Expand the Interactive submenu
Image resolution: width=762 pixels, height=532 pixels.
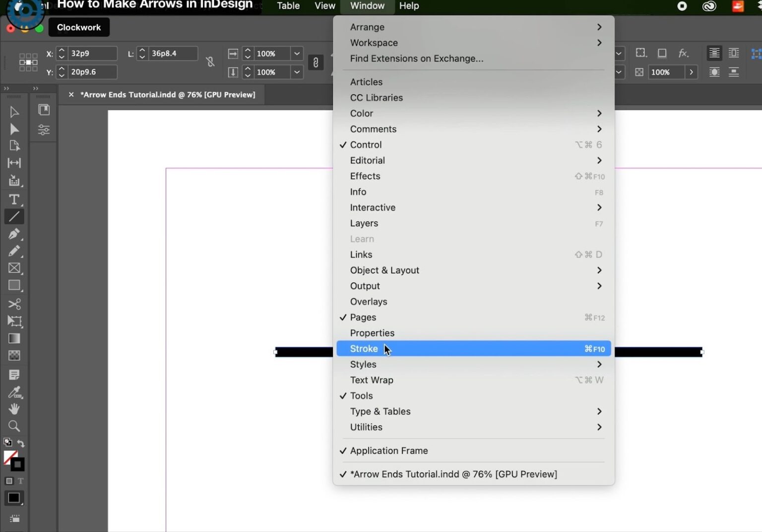(474, 207)
